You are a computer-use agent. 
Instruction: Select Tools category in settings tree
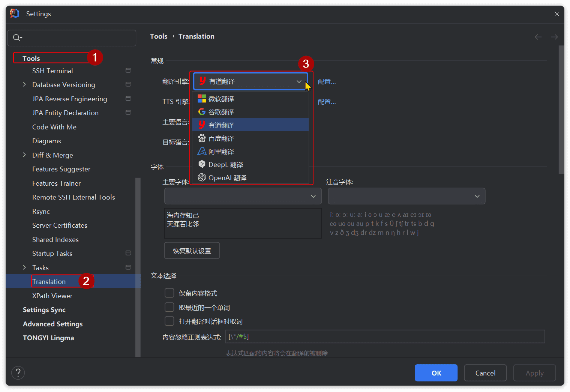(31, 58)
